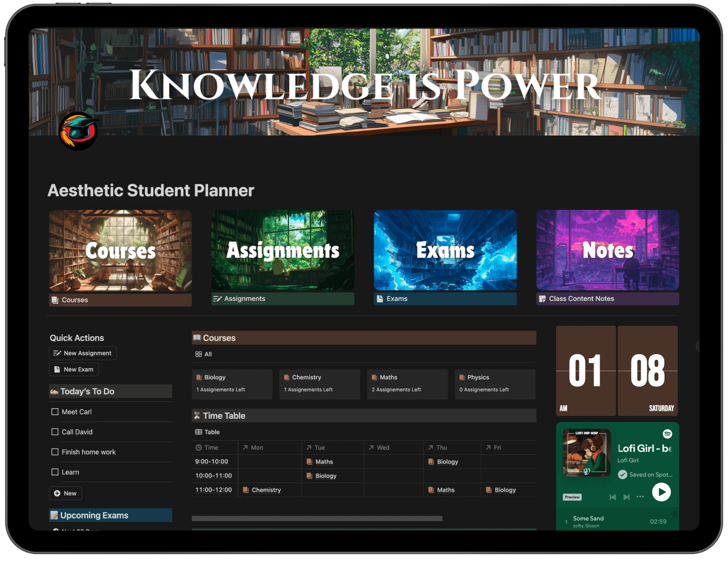This screenshot has height=562, width=728.
Task: Click the graduation cap page icon above the title
Action: pyautogui.click(x=78, y=131)
